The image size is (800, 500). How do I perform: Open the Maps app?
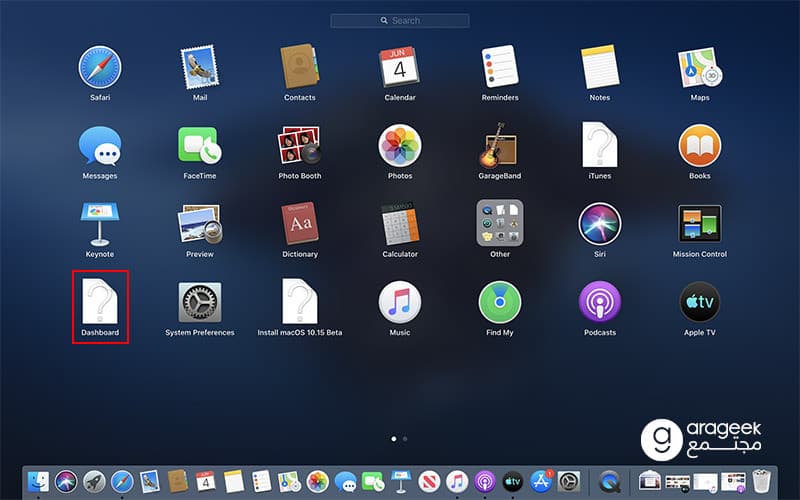click(x=700, y=67)
